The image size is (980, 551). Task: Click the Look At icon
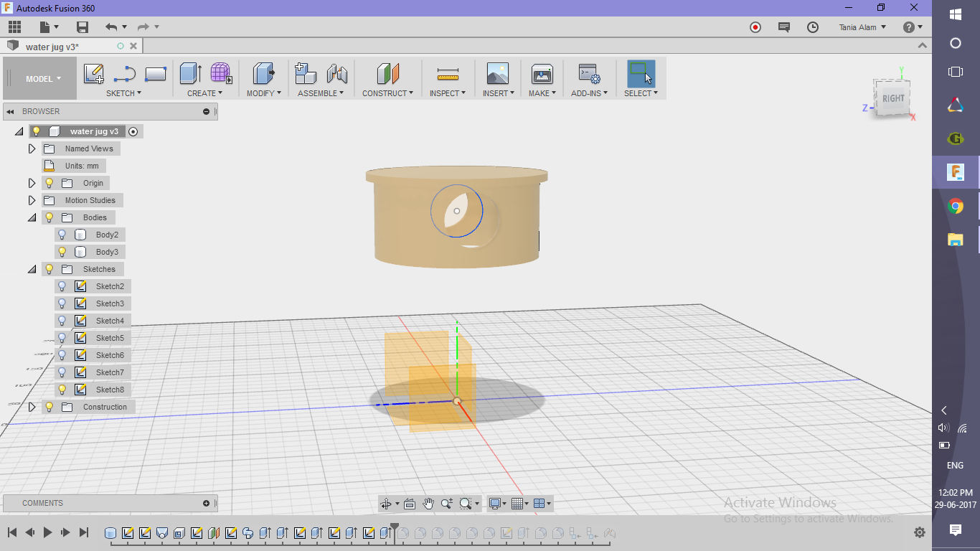pos(410,504)
